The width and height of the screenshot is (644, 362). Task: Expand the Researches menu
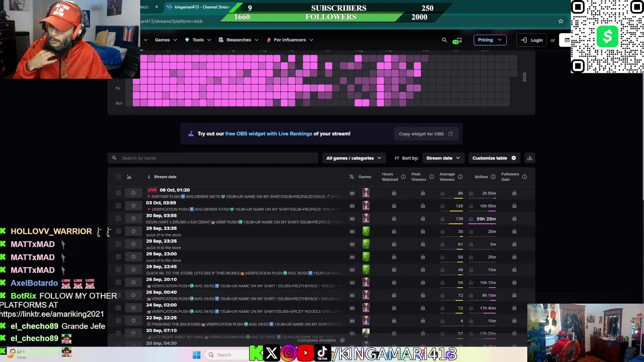238,40
